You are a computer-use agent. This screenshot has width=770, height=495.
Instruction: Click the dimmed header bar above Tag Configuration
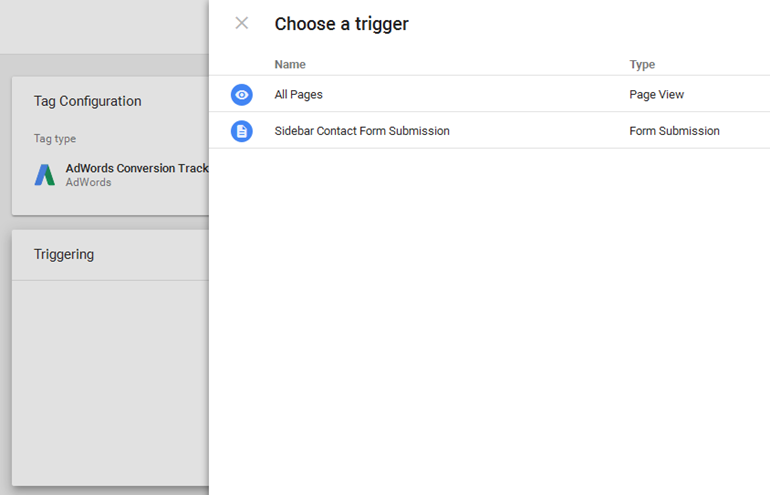105,27
